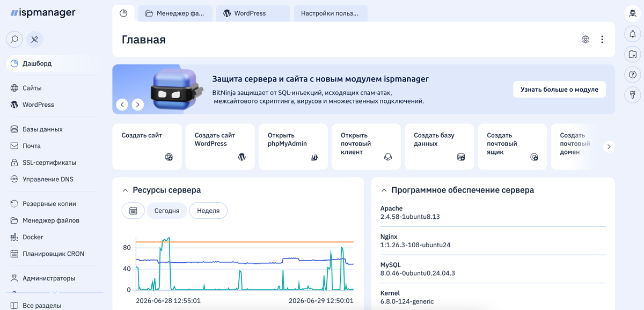This screenshot has width=644, height=310.
Task: Click the Создать почтовый ящик card
Action: tap(512, 147)
